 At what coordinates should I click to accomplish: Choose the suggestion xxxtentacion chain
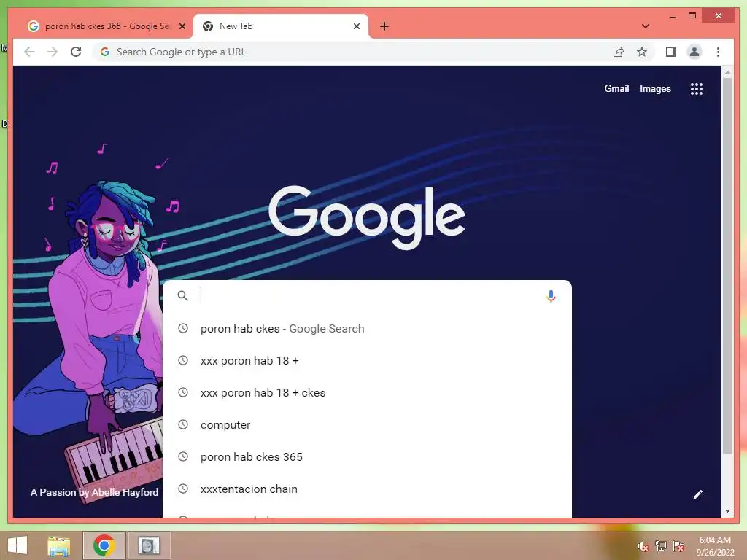click(367, 489)
